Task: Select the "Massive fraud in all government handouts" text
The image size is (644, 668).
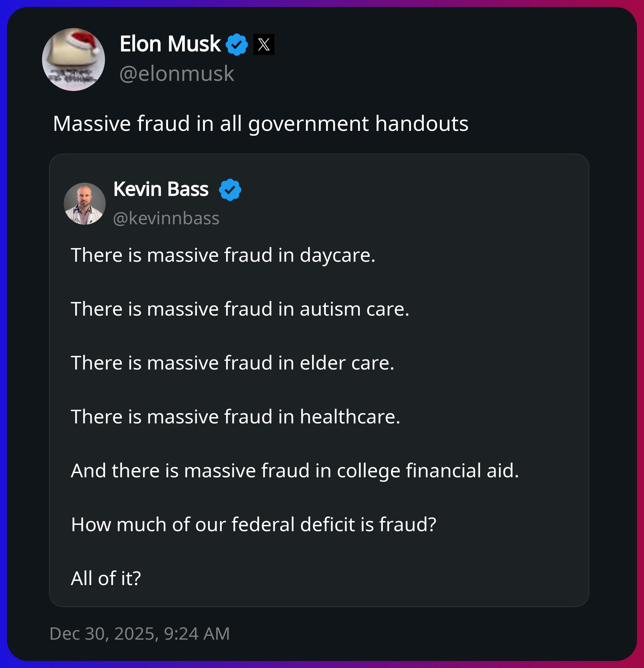Action: (260, 124)
